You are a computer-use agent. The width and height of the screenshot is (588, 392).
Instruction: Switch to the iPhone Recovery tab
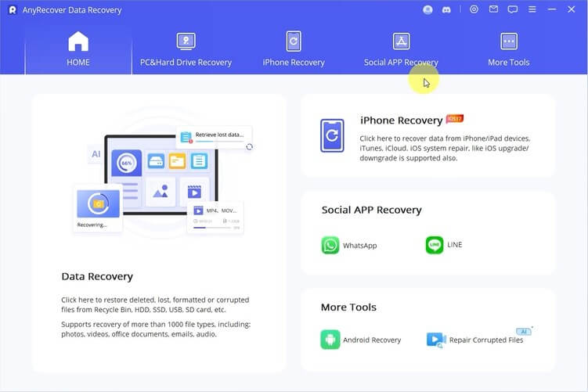[x=294, y=49]
